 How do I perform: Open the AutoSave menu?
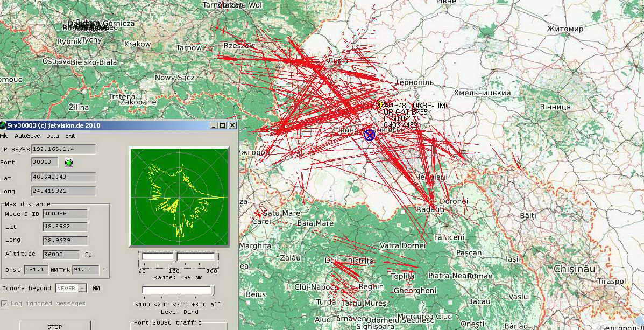(x=27, y=136)
